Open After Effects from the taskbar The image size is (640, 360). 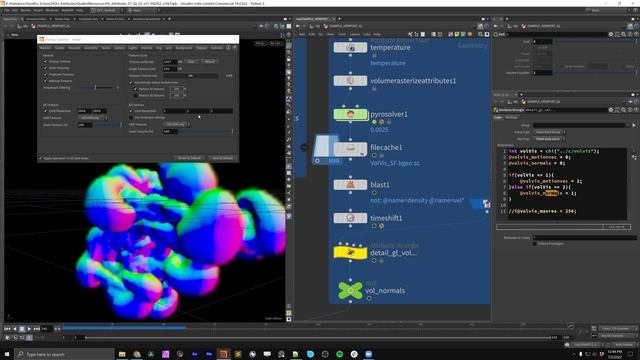[x=195, y=354]
